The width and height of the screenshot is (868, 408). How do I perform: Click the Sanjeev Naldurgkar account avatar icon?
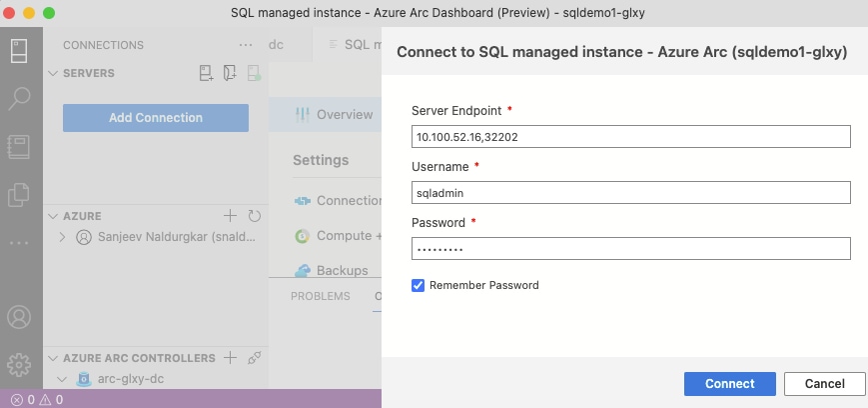(84, 237)
